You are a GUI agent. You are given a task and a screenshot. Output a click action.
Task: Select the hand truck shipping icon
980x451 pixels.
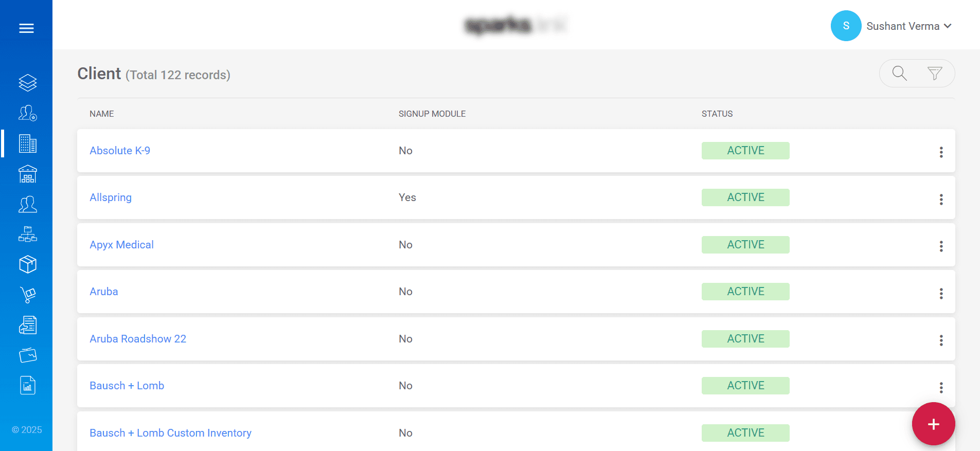pyautogui.click(x=27, y=295)
